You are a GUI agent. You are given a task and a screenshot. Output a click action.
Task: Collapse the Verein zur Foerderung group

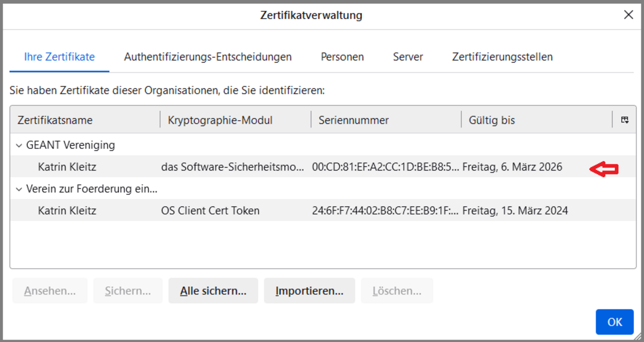click(x=19, y=189)
